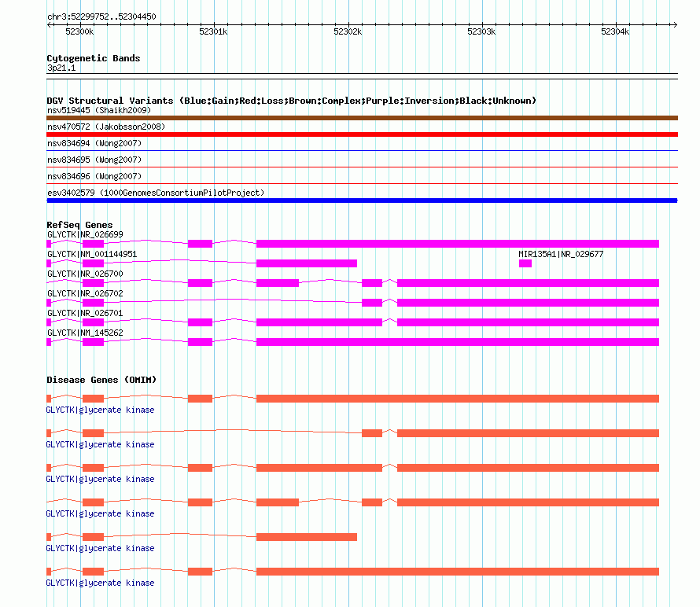The image size is (700, 607).
Task: Click the thick red nsv470572 loss bar
Action: click(x=362, y=134)
